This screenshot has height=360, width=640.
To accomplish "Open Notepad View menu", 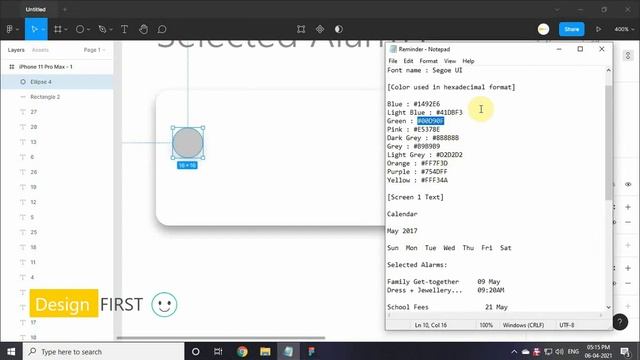I will [450, 61].
